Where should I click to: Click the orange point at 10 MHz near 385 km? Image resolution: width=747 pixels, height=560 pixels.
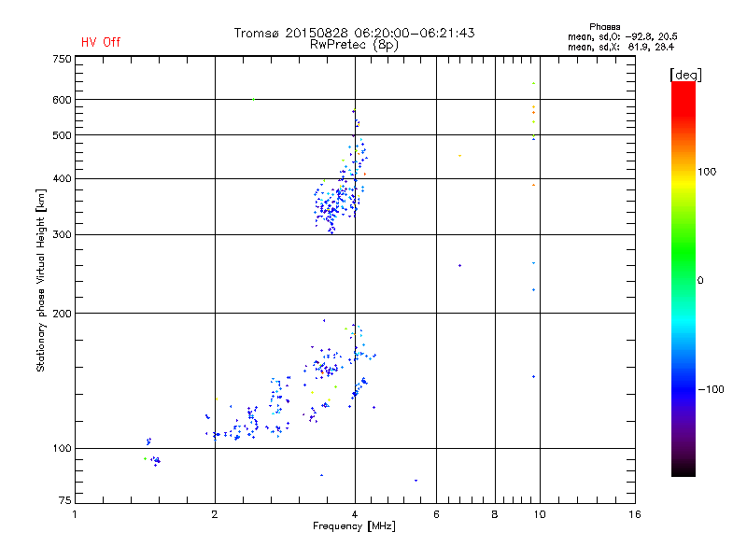coord(533,185)
